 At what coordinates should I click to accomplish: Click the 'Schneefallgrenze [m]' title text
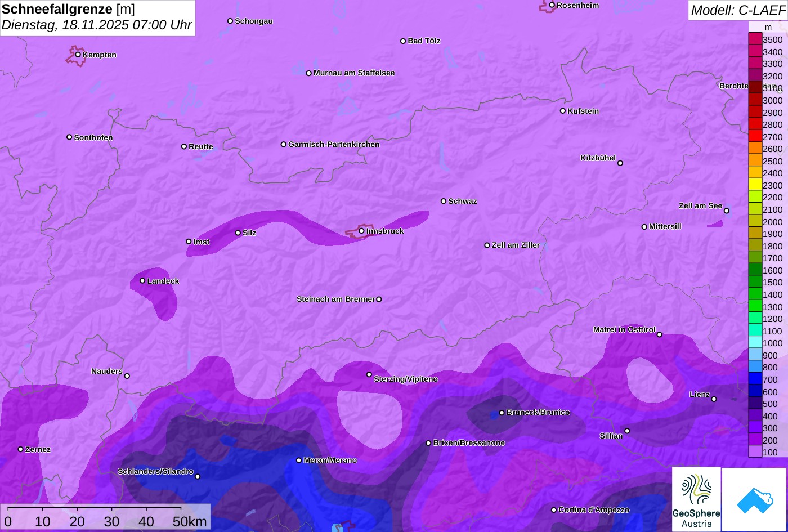tap(68, 9)
